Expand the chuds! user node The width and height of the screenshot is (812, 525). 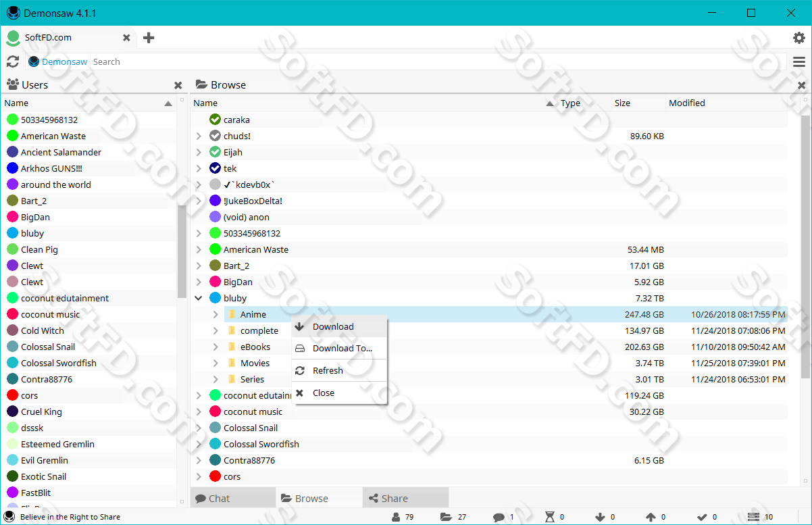[199, 136]
